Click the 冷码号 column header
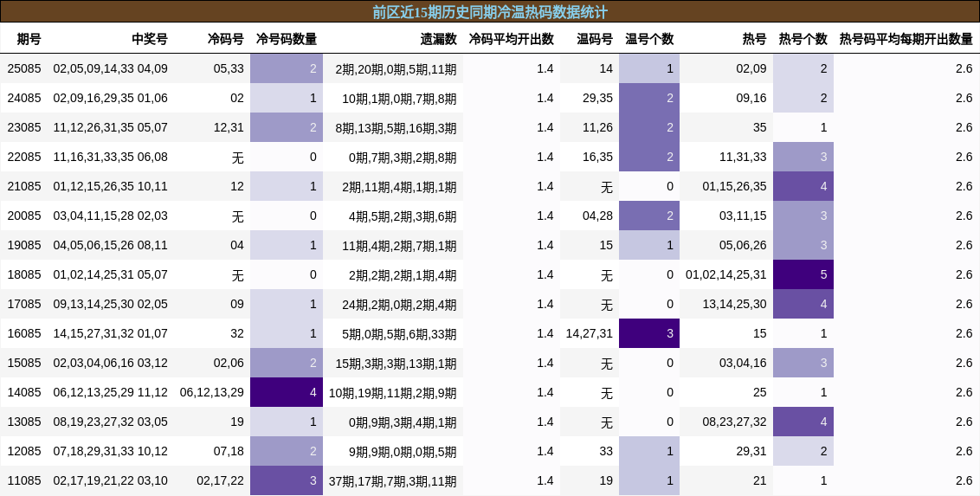The height and width of the screenshot is (496, 980). click(x=226, y=39)
